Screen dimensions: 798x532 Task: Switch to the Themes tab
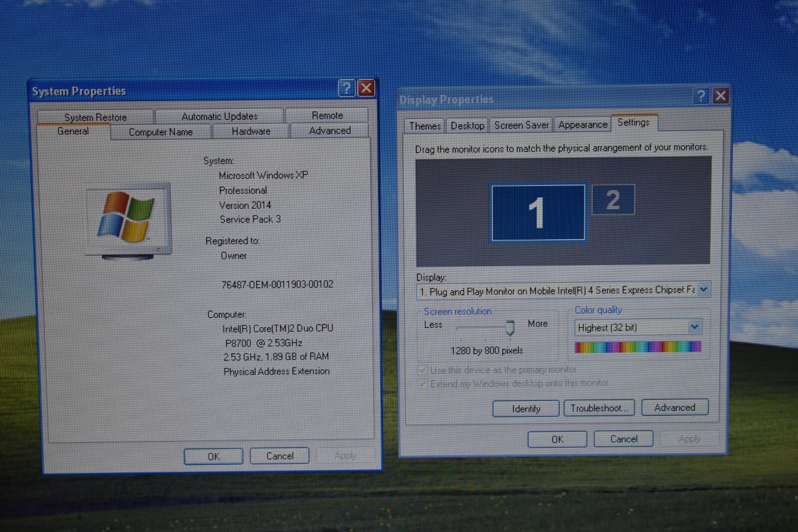(425, 126)
